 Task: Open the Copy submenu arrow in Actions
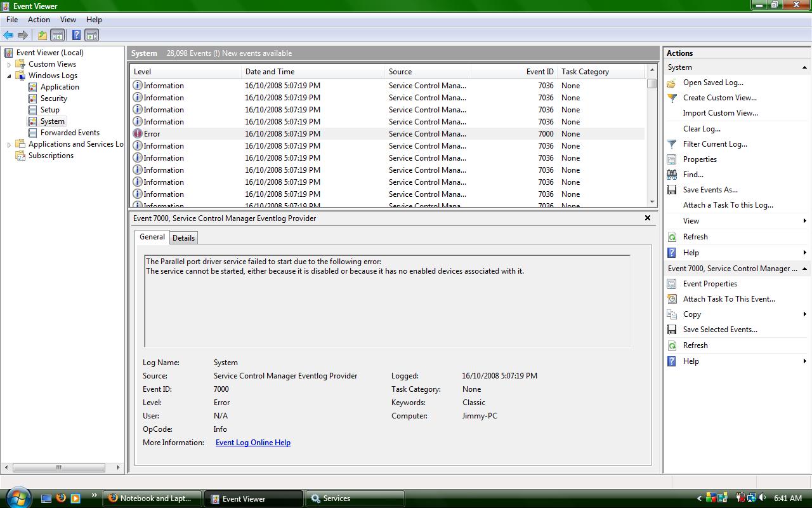[x=804, y=314]
